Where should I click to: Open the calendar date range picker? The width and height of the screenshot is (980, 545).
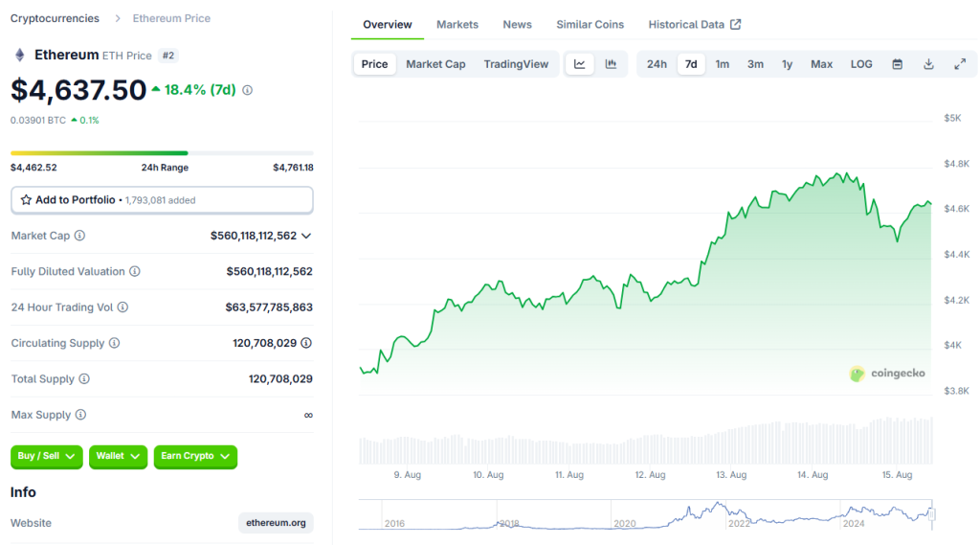(x=898, y=64)
